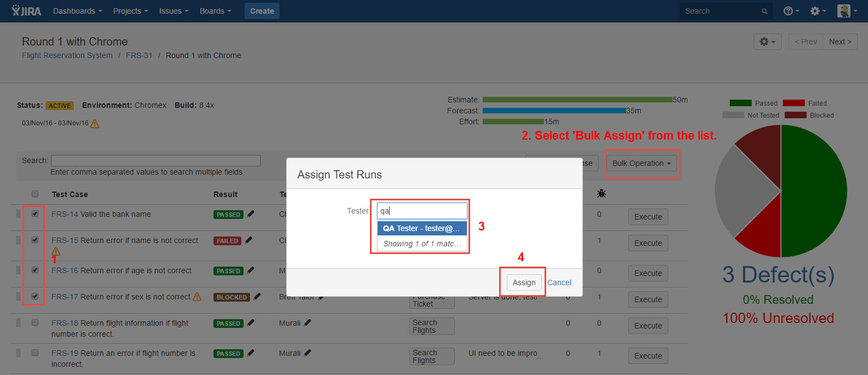This screenshot has width=868, height=375.
Task: Open the Projects menu
Action: tap(130, 11)
